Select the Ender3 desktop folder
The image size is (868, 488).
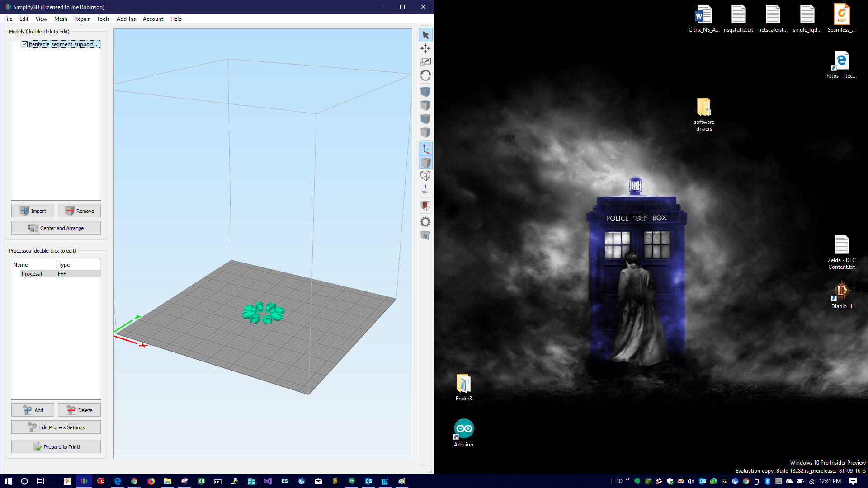(463, 388)
